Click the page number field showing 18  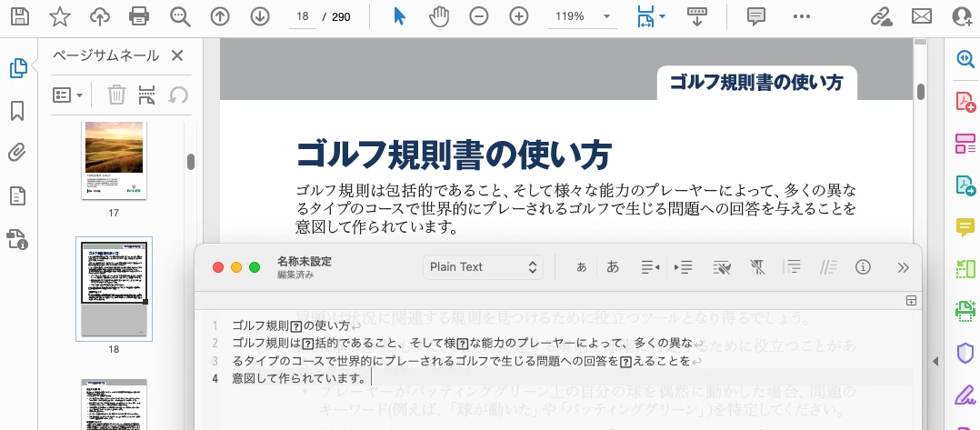click(303, 17)
